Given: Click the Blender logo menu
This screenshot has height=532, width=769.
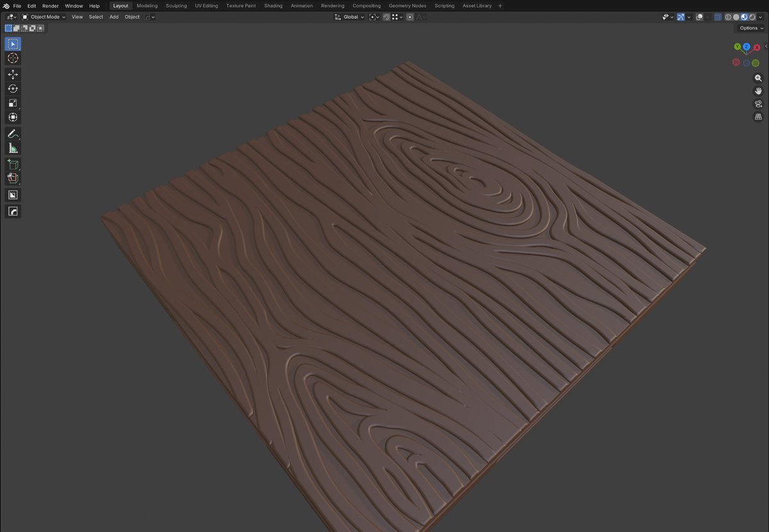Looking at the screenshot, I should pyautogui.click(x=6, y=6).
